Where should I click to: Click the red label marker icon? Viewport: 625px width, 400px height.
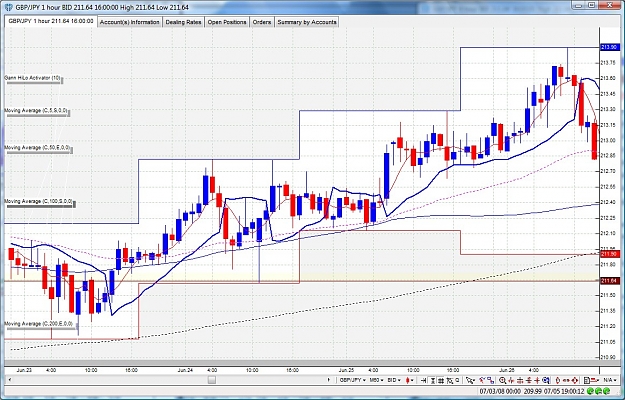[594, 380]
